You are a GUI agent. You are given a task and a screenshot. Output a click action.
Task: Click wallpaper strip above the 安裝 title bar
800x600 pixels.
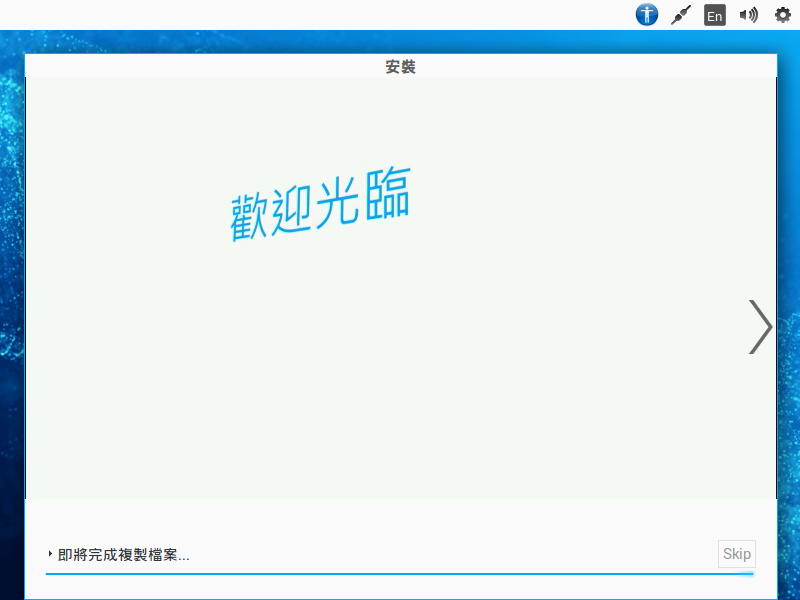400,42
